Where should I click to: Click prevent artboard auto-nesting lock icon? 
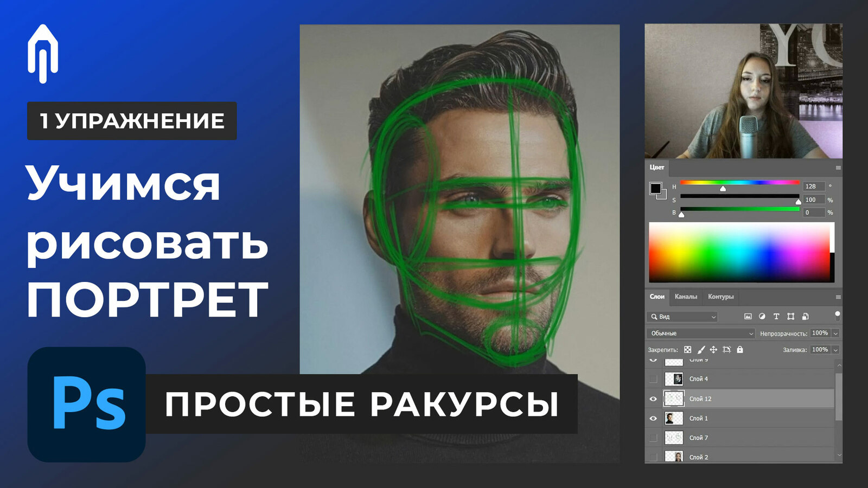point(727,350)
